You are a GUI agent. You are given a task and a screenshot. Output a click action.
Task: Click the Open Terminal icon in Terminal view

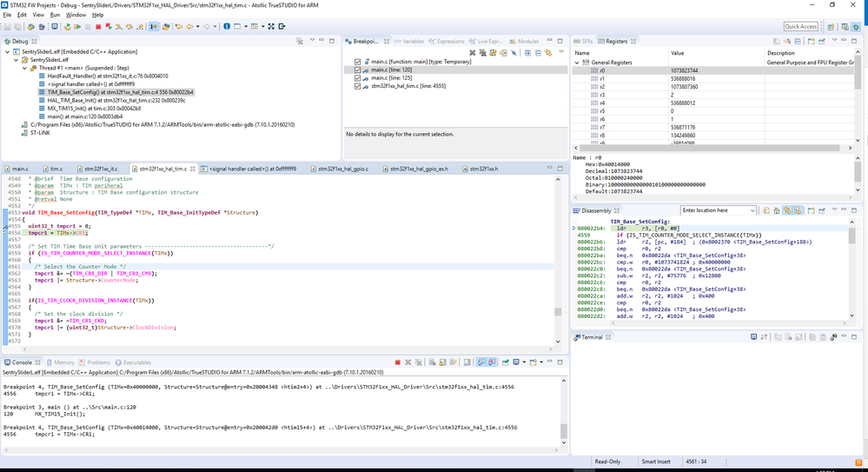click(x=753, y=336)
